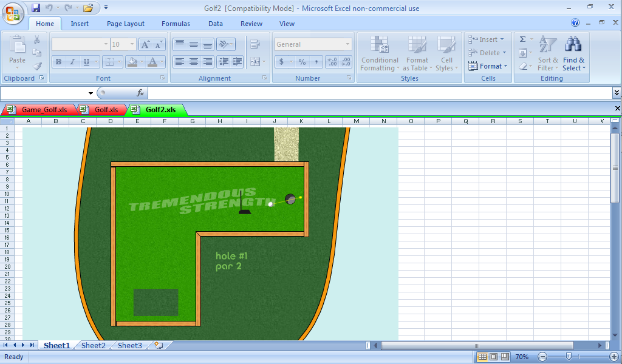Click the zoom slider handle
The width and height of the screenshot is (622, 364).
click(569, 357)
